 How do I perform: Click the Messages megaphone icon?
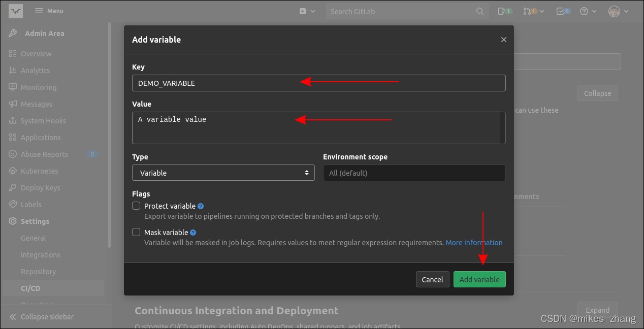click(x=13, y=104)
